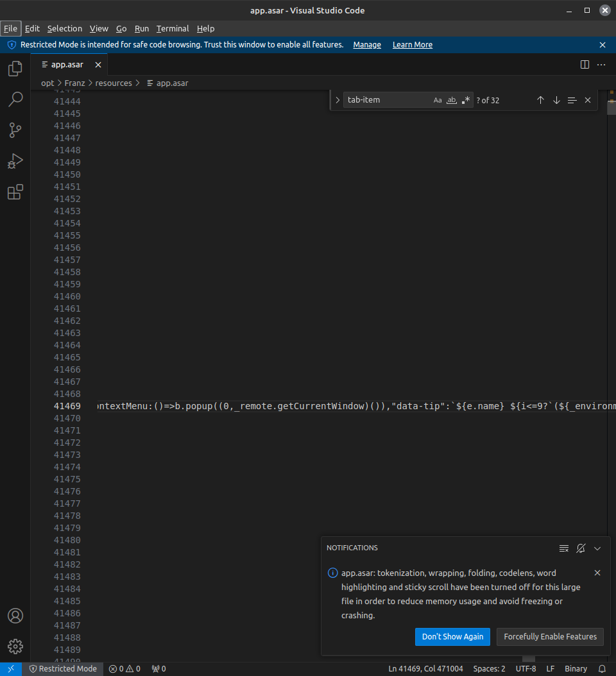This screenshot has width=616, height=676.
Task: Go to previous find match
Action: (540, 100)
